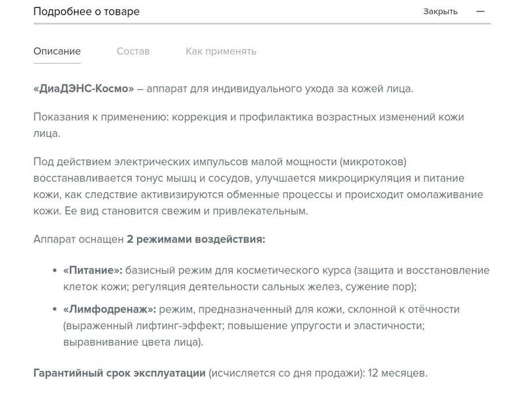532x393 pixels.
Task: Click the underline beneath the Описание tab
Action: (x=57, y=63)
